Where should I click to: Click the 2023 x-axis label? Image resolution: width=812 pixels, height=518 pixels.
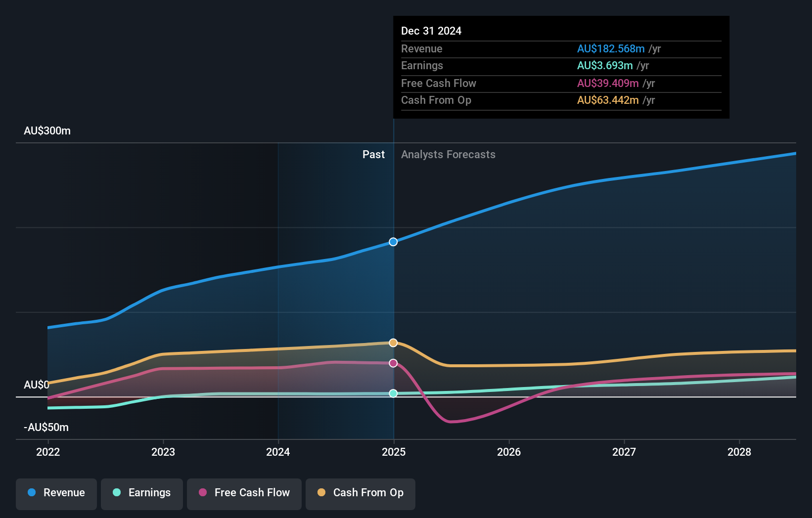(163, 452)
